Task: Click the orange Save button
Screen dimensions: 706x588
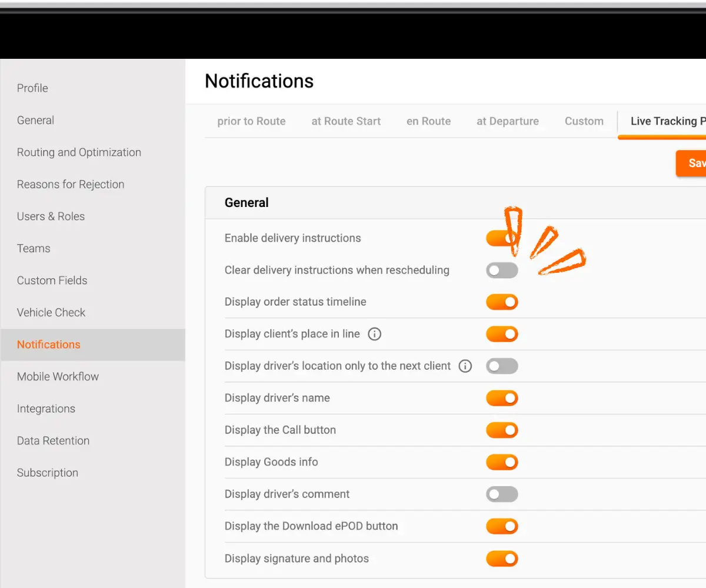Action: click(x=691, y=163)
